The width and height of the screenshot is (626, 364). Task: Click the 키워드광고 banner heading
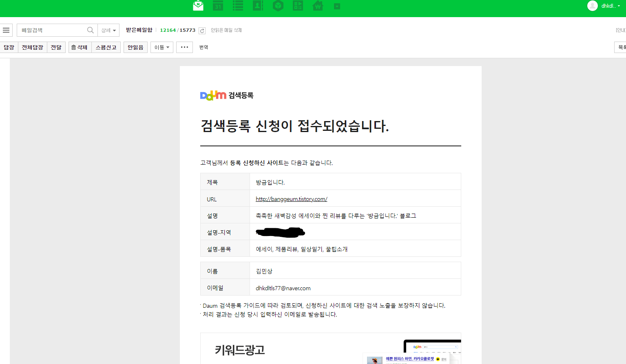click(x=240, y=350)
